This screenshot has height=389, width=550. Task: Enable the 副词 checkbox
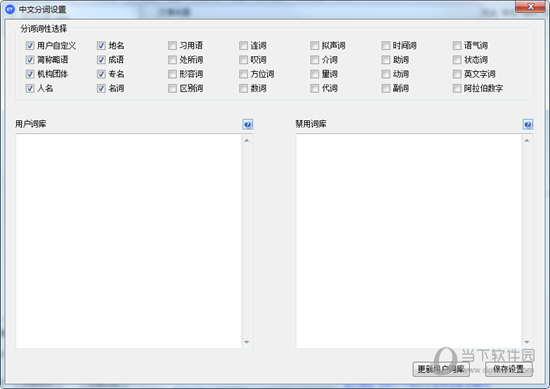click(x=386, y=88)
